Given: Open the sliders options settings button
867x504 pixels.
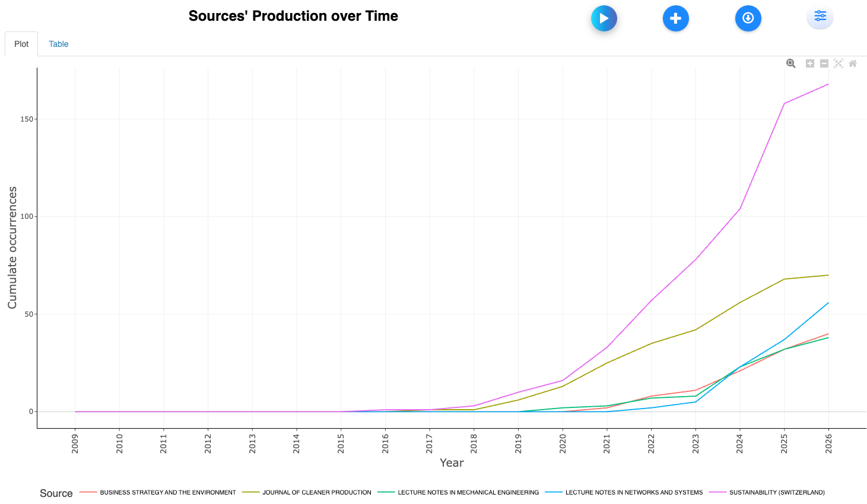Looking at the screenshot, I should coord(820,17).
